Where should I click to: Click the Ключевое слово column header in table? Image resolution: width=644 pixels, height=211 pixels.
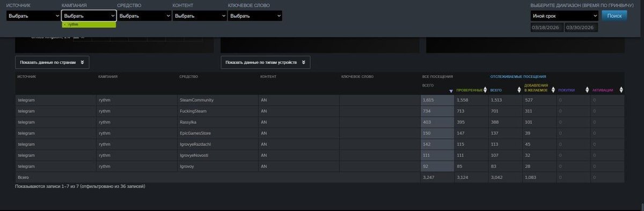pos(357,77)
